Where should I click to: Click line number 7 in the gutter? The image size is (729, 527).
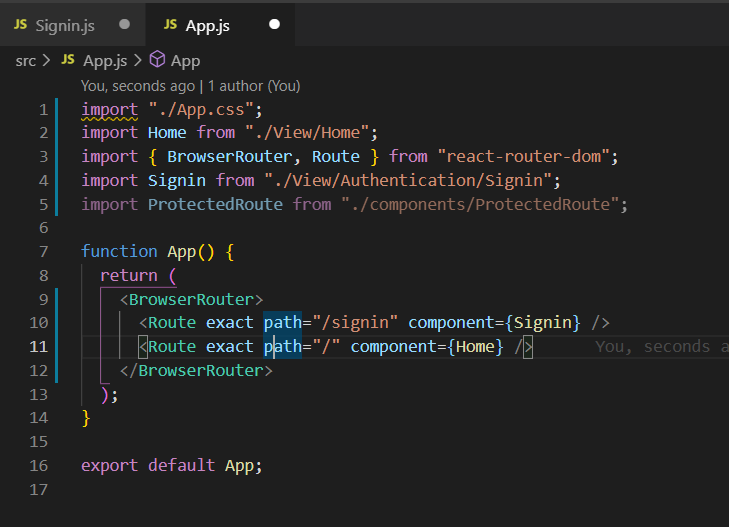[x=43, y=251]
